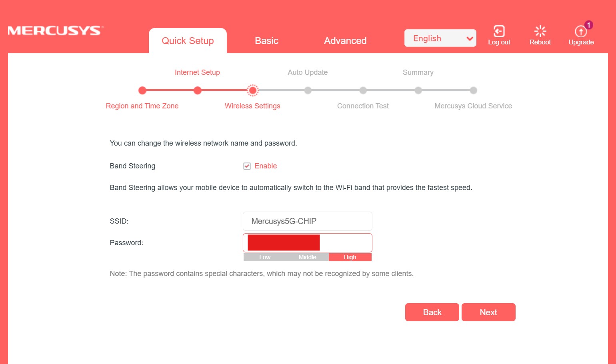Screen dimensions: 616x364
Task: Click the Log out icon
Action: tap(499, 31)
